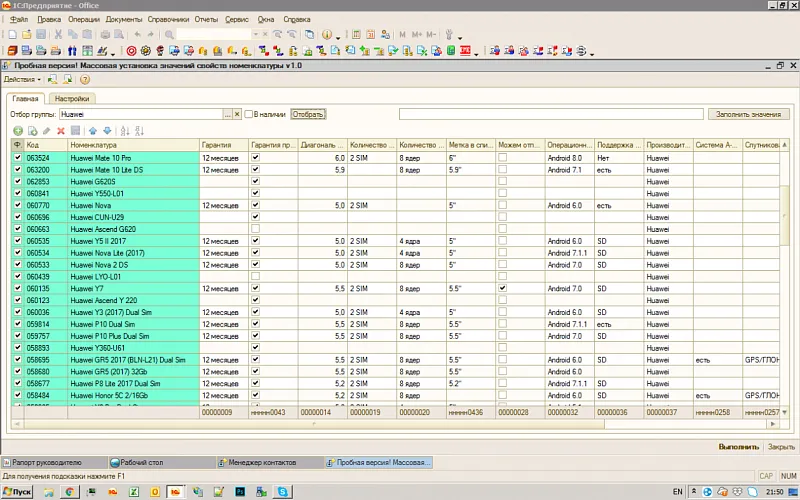This screenshot has width=800, height=500.
Task: Expand the dropdown arrow beside the info icon
Action: tap(338, 38)
